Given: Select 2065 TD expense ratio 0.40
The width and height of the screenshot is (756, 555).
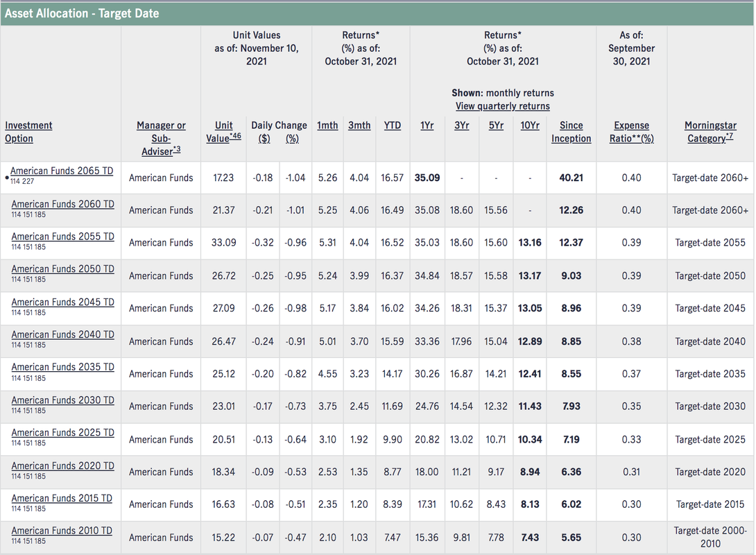Looking at the screenshot, I should point(632,178).
